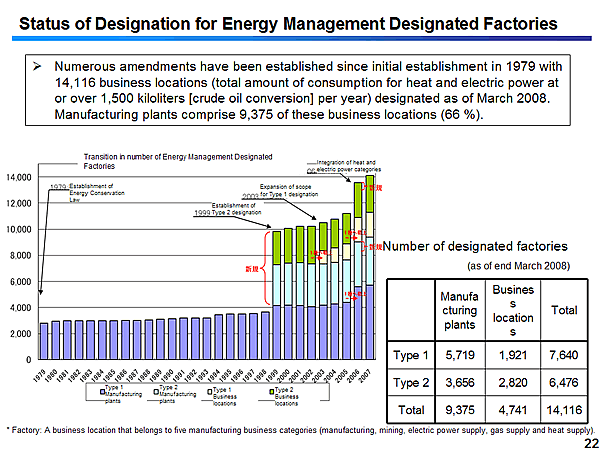The image size is (600, 450).
Task: Click the 'Type 2' row label in the table
Action: click(x=411, y=382)
